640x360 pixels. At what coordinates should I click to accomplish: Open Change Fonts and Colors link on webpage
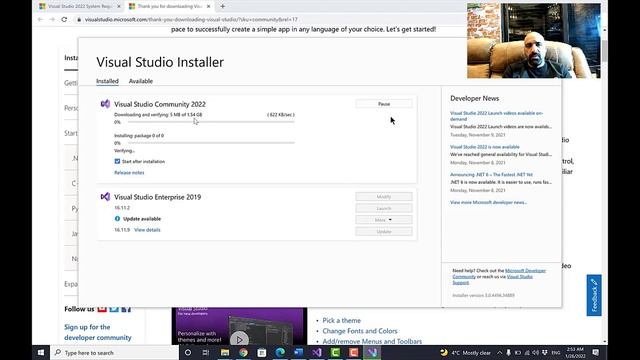click(360, 331)
